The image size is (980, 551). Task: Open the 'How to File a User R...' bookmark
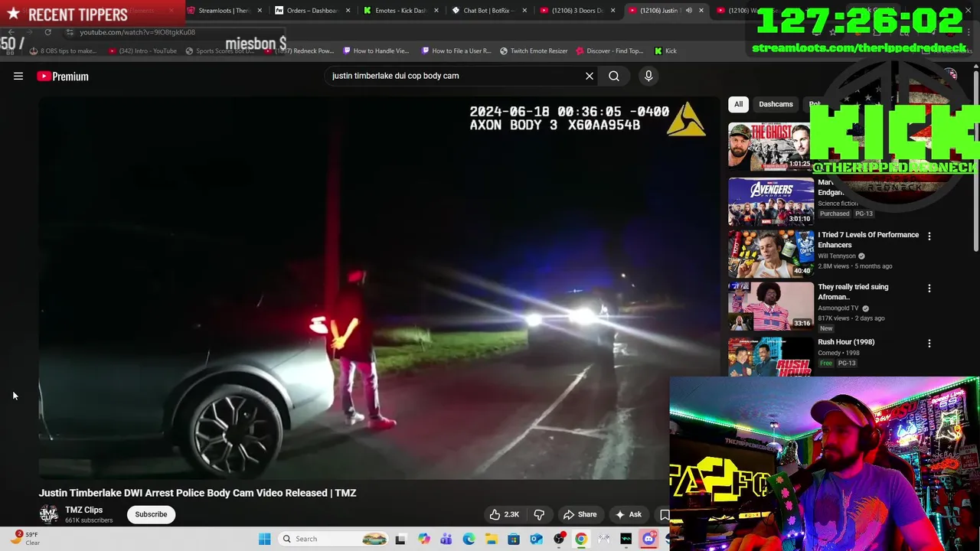[456, 51]
